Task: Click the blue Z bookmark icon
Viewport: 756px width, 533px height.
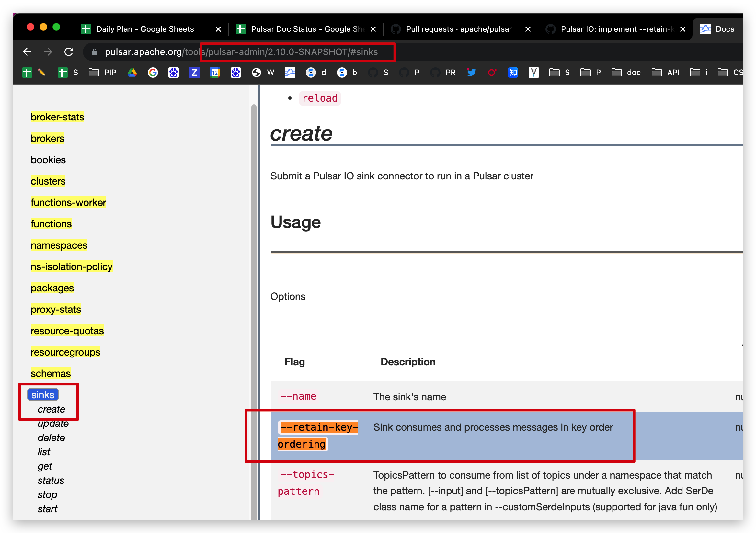Action: click(x=194, y=73)
